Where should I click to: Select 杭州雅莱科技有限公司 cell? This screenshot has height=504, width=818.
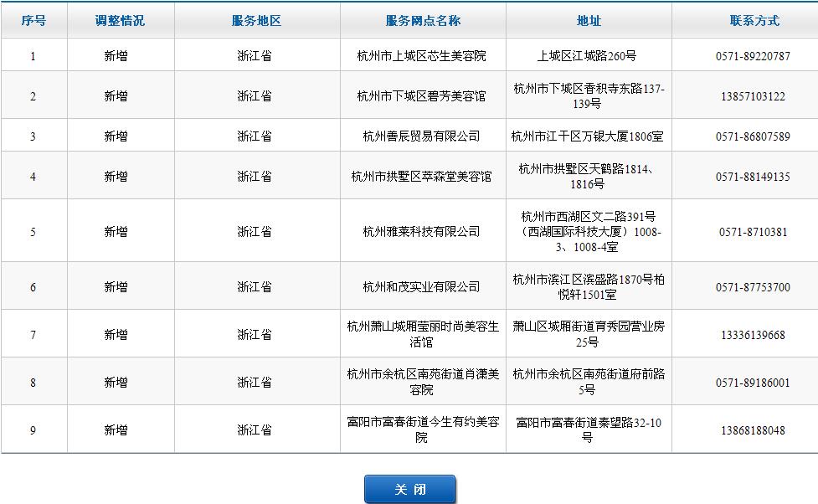coord(421,232)
